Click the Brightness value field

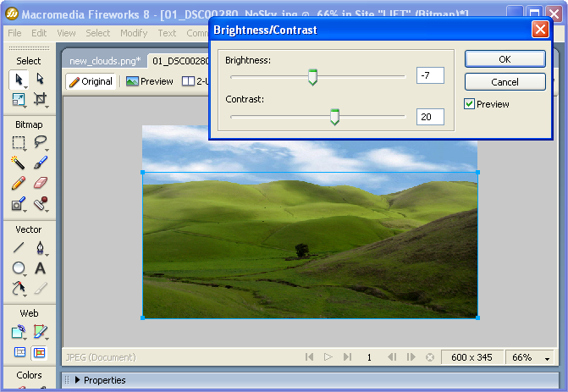coord(430,77)
